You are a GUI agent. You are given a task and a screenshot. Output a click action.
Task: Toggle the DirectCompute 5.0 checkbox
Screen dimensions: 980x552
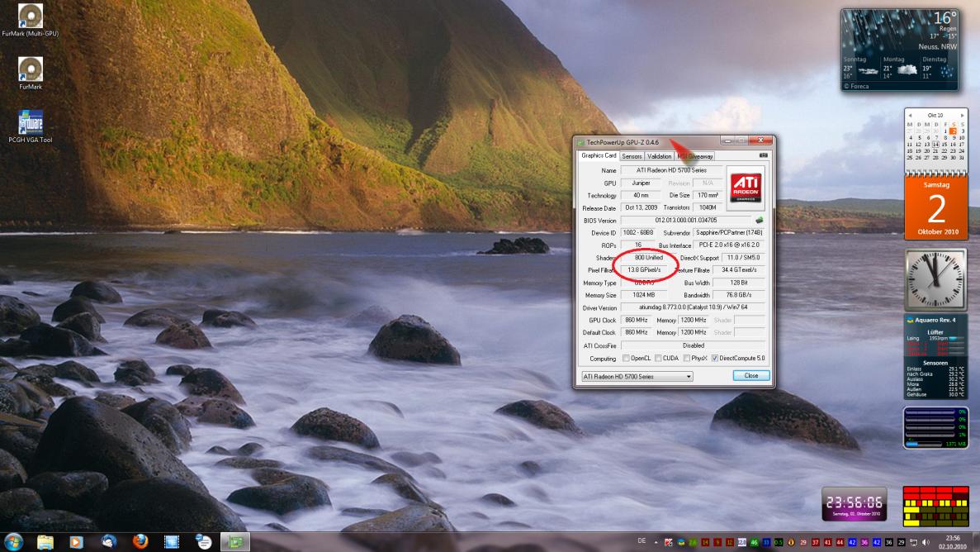click(714, 359)
